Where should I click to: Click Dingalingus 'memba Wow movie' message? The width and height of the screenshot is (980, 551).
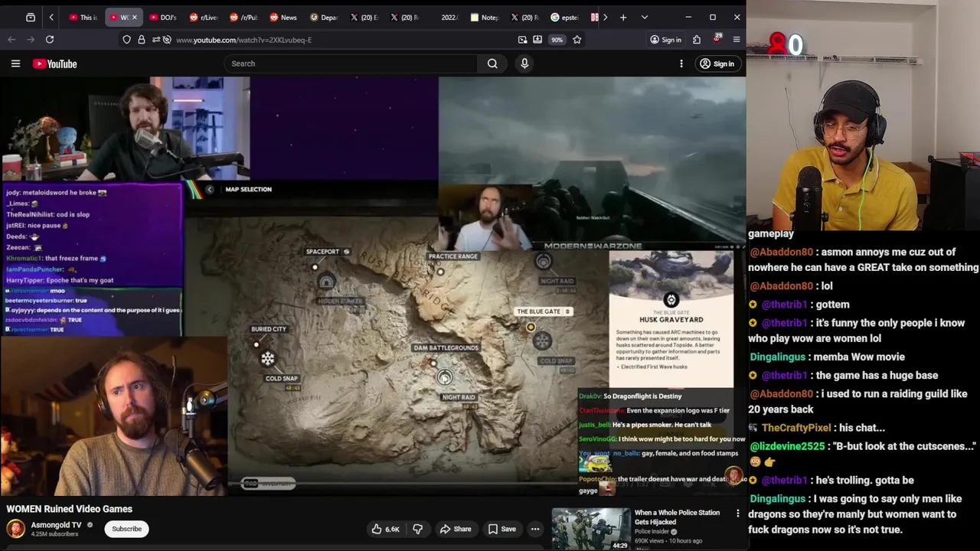(827, 357)
